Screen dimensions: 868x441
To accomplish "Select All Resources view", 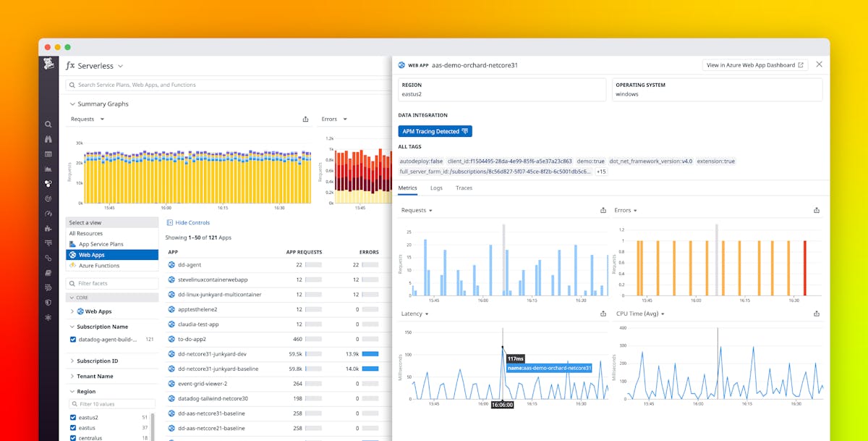I will pos(112,233).
